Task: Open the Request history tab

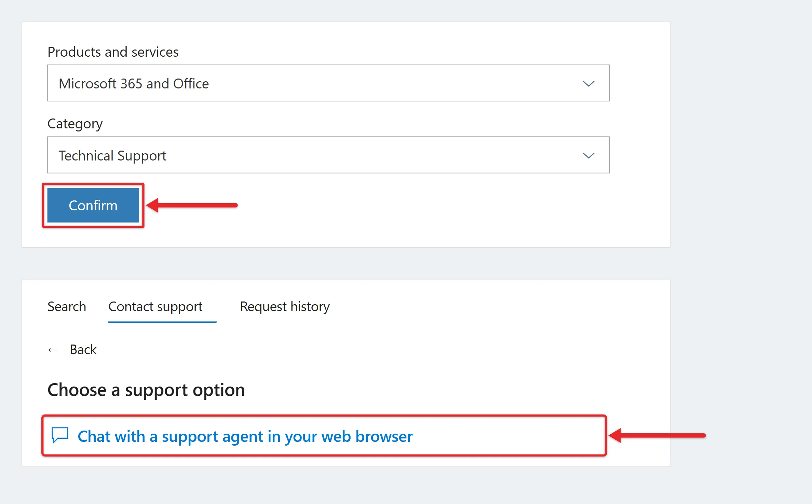Action: click(285, 307)
